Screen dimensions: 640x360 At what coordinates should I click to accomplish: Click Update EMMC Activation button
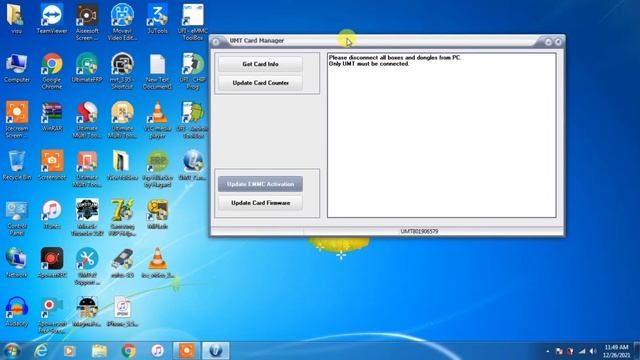pos(260,184)
